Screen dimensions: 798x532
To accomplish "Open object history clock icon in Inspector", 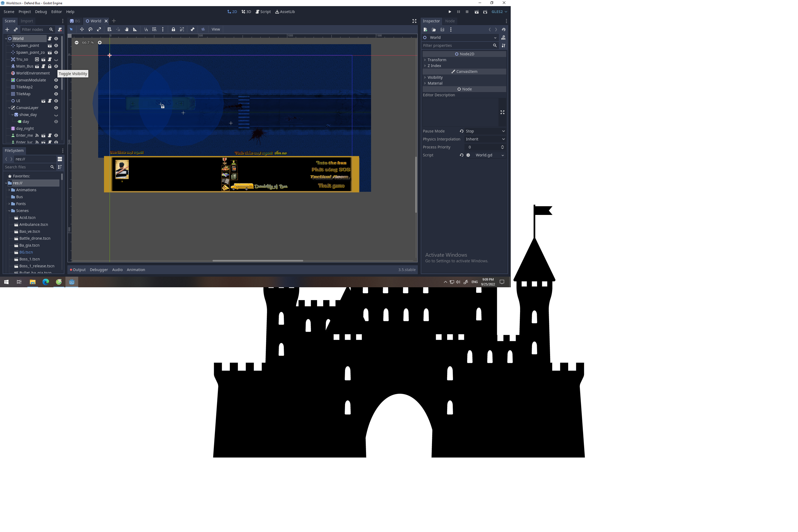I will click(504, 30).
